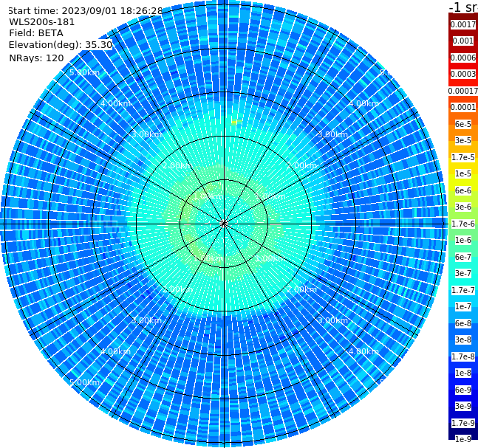Select the 6e-8 colorbar value
The height and width of the screenshot is (448, 478).
(x=463, y=323)
